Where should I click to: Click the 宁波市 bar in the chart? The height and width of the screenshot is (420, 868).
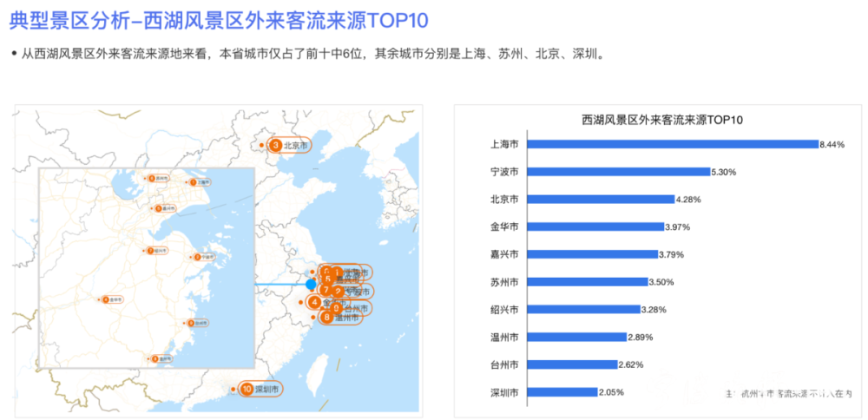tap(618, 172)
